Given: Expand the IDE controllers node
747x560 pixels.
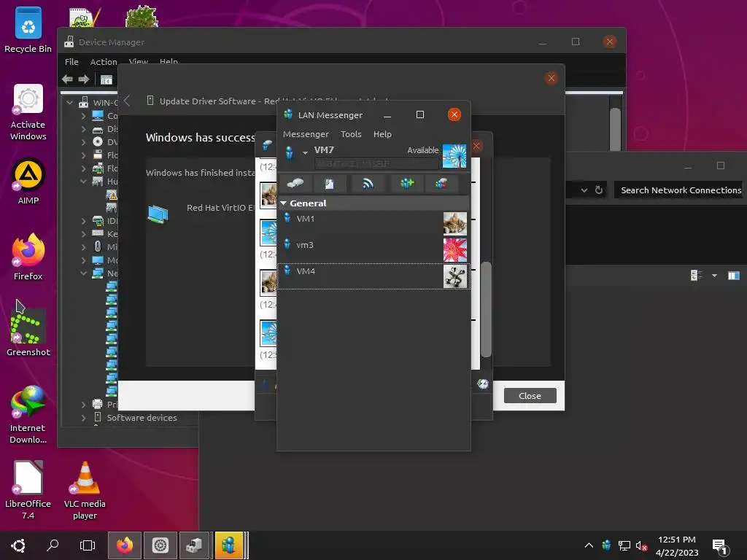Looking at the screenshot, I should [84, 221].
